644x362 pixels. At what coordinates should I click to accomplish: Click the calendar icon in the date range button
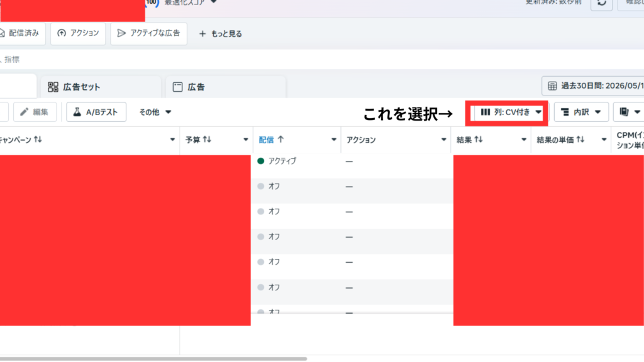(552, 85)
